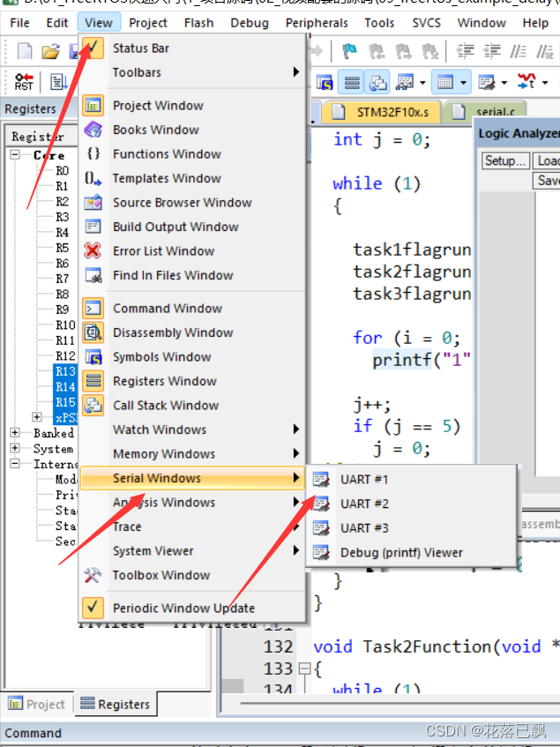Toggle the Status Bar checkmark
The height and width of the screenshot is (747, 560).
(x=93, y=48)
